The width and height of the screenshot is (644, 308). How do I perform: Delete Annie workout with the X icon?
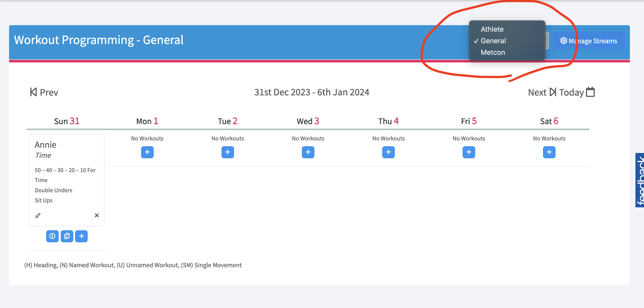click(97, 215)
